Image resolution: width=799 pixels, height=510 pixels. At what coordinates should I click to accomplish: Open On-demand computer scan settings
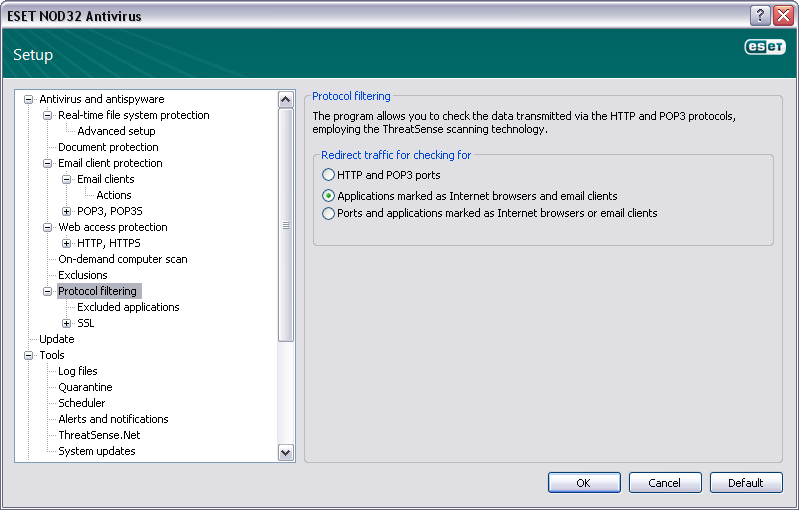pos(123,259)
